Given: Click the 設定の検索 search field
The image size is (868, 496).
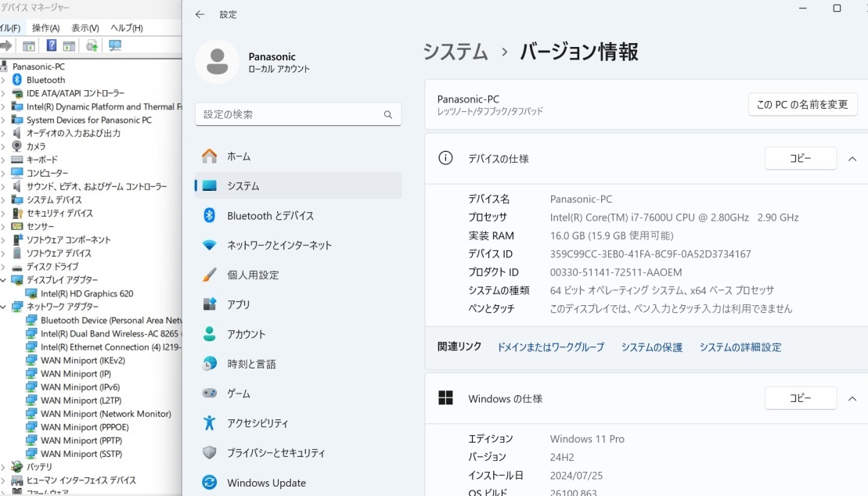Looking at the screenshot, I should coord(297,113).
